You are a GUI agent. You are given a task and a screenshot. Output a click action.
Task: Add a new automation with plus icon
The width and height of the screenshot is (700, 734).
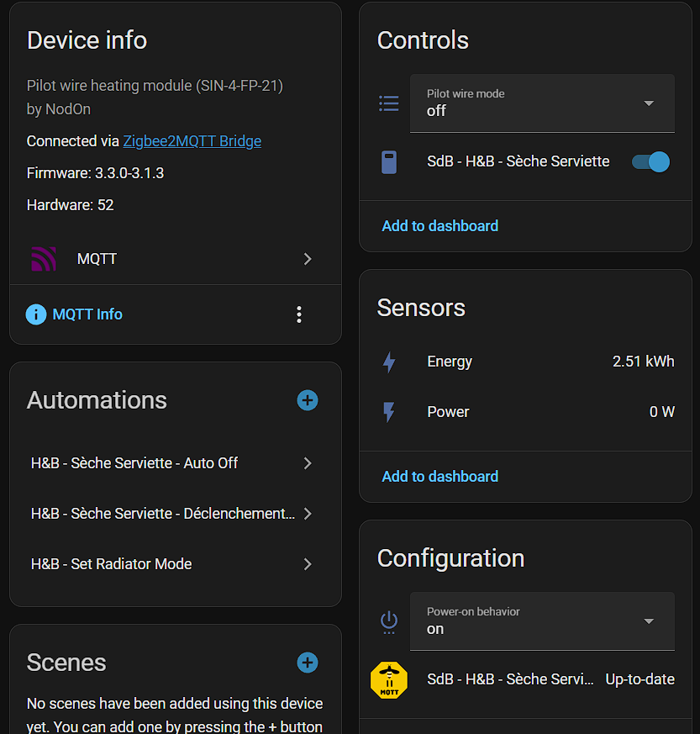click(x=308, y=400)
